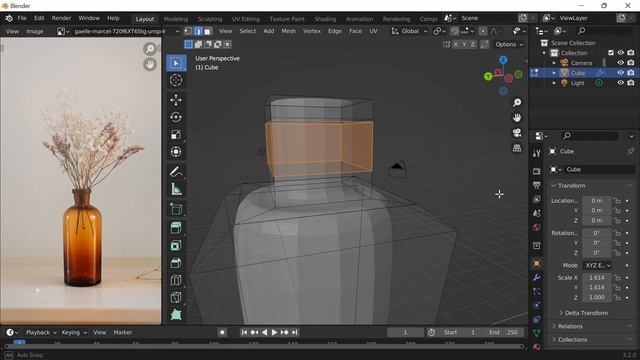Click the Scale X value field

[x=597, y=278]
